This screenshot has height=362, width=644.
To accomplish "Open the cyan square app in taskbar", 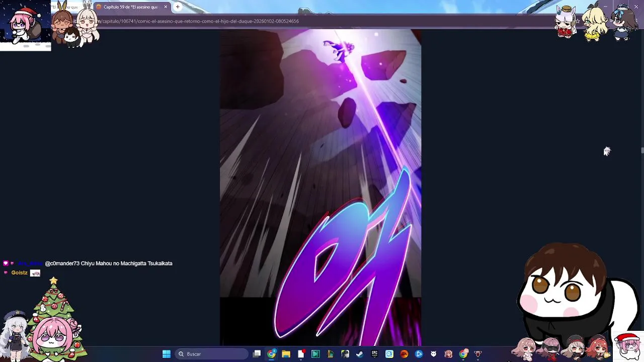I will (x=389, y=354).
